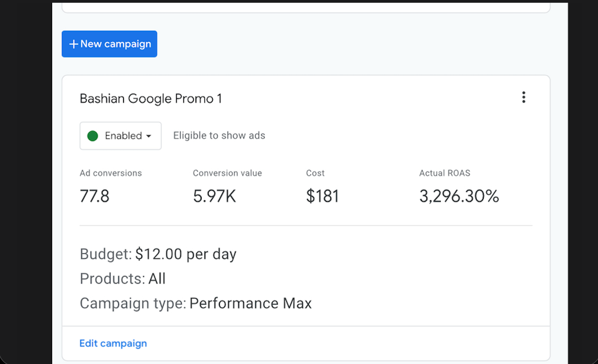
Task: Click the plus icon on New campaign
Action: [73, 44]
